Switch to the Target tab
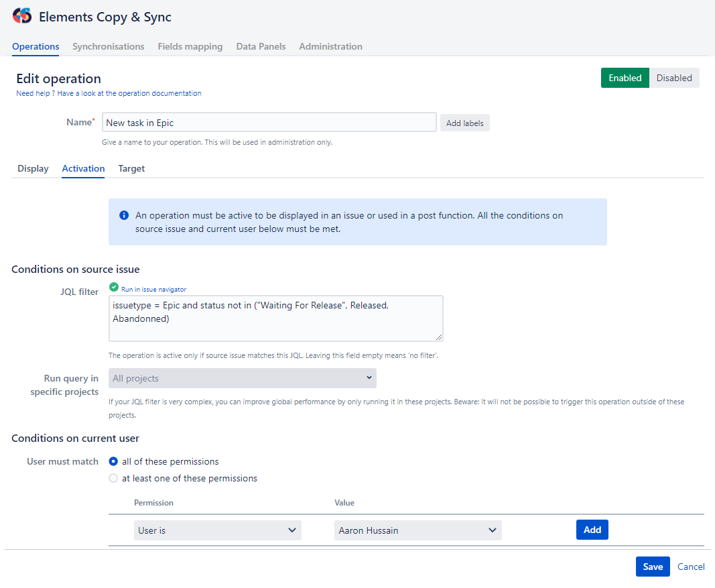The width and height of the screenshot is (715, 588). [131, 168]
